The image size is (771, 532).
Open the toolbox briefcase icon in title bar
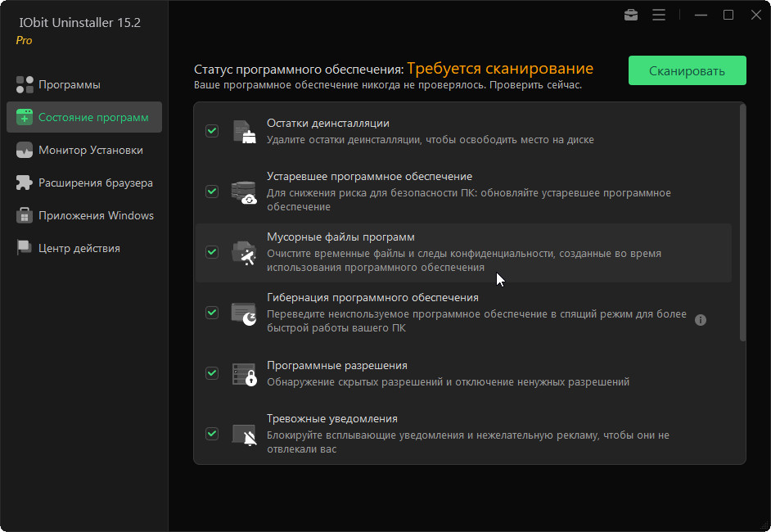point(631,15)
